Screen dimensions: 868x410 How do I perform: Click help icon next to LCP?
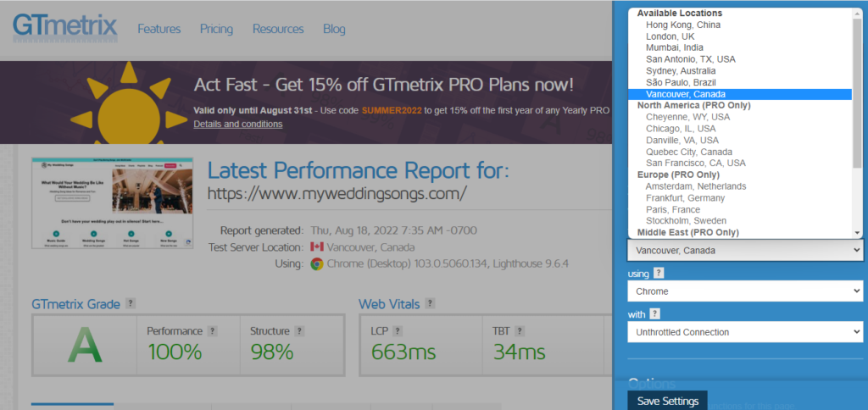[x=398, y=331]
